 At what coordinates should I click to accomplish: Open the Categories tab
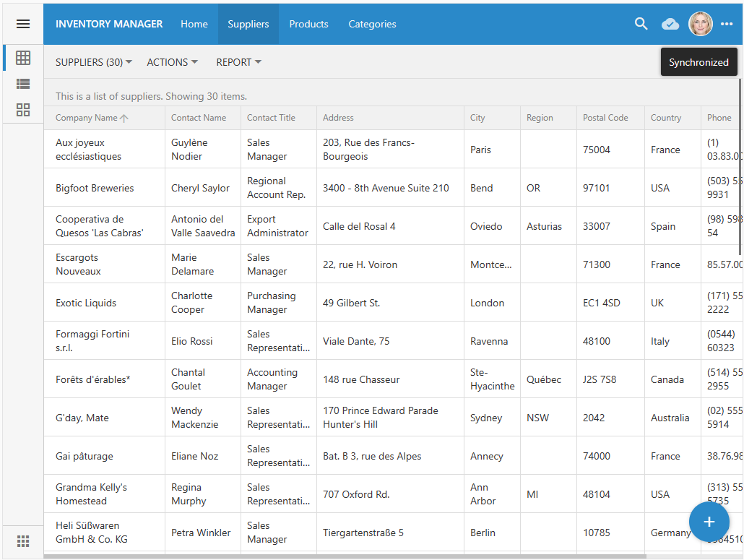click(372, 24)
